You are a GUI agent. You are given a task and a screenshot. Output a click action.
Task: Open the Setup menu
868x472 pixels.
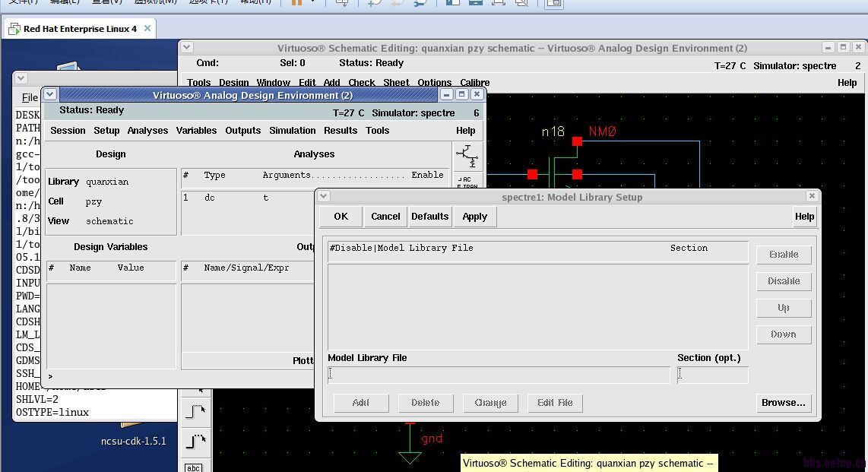106,131
